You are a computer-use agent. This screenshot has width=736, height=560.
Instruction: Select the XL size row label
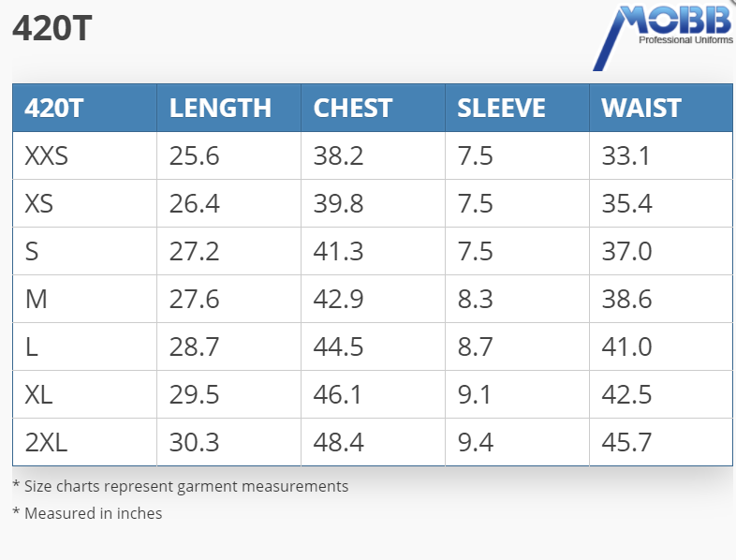click(x=39, y=394)
